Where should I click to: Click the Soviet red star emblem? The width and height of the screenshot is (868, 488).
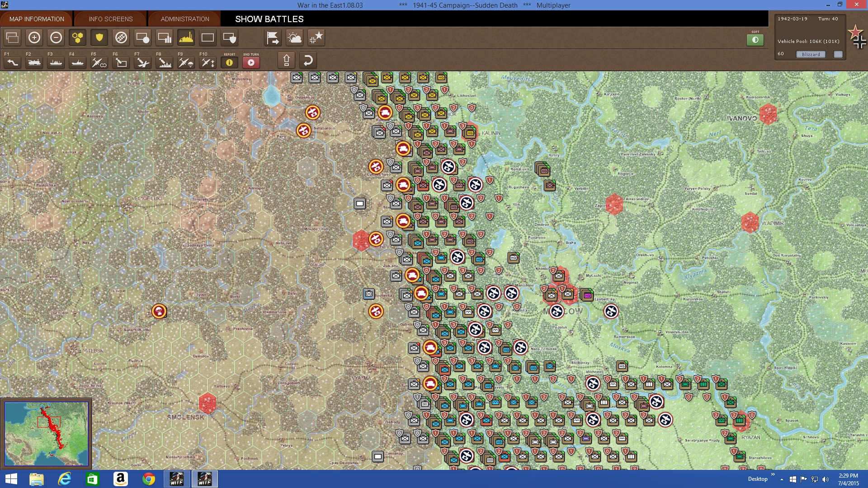(x=854, y=32)
